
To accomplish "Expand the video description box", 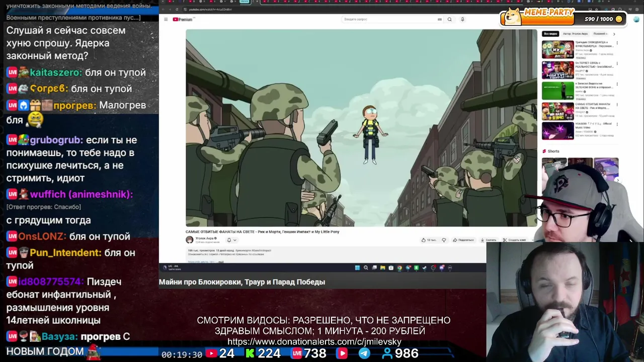I will pos(336,255).
